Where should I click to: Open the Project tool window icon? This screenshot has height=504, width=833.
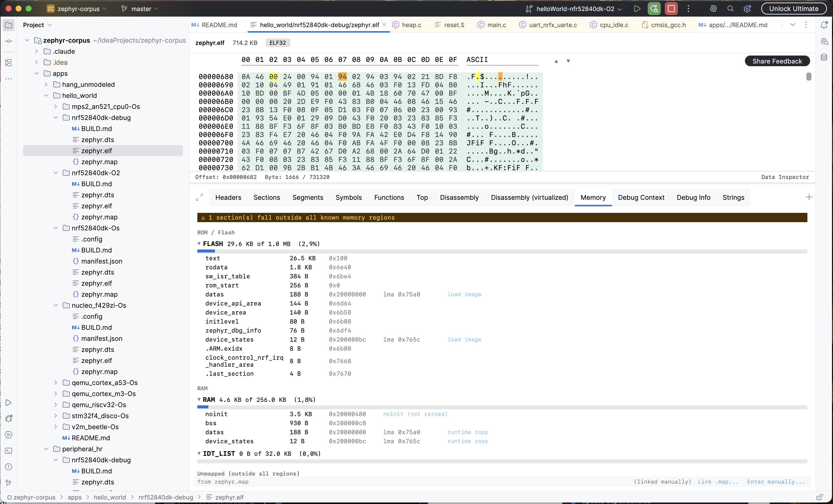[x=9, y=25]
